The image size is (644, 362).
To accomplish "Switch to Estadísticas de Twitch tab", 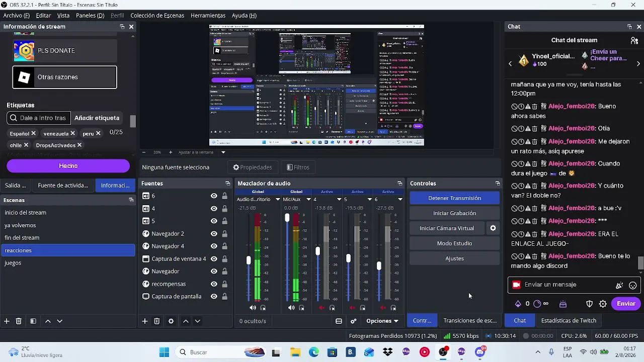I will pyautogui.click(x=569, y=321).
